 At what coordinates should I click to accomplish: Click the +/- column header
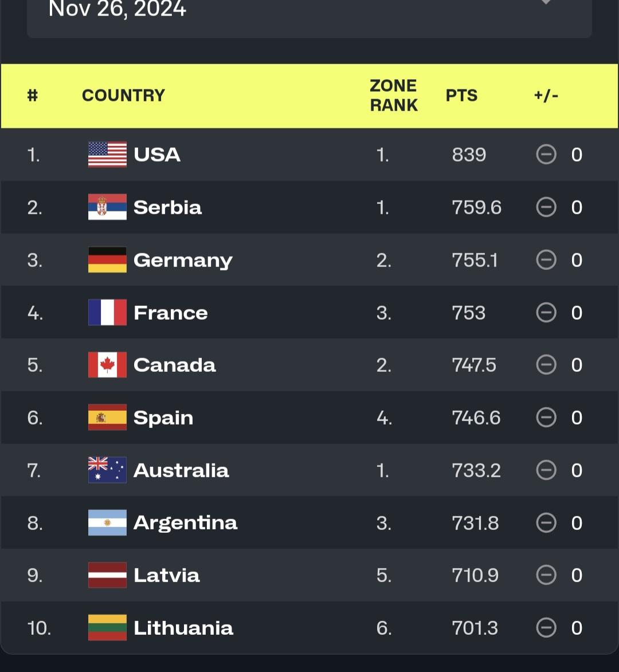click(546, 95)
